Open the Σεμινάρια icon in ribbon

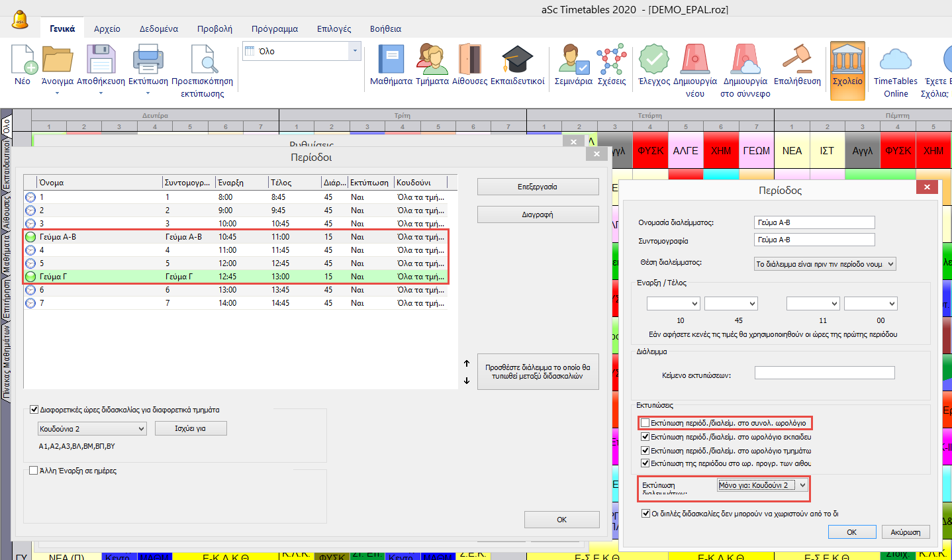click(573, 60)
